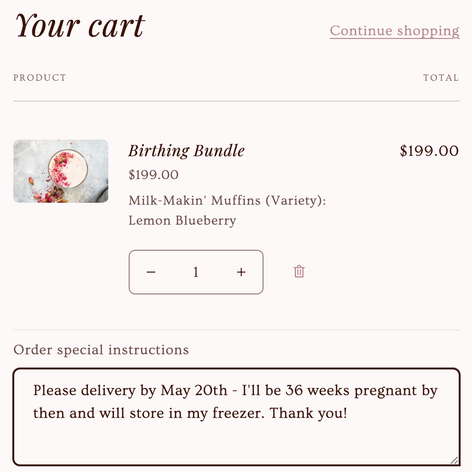Viewport: 472px width, 472px height.
Task: Click the Birthing Bundle product thumbnail
Action: [61, 171]
